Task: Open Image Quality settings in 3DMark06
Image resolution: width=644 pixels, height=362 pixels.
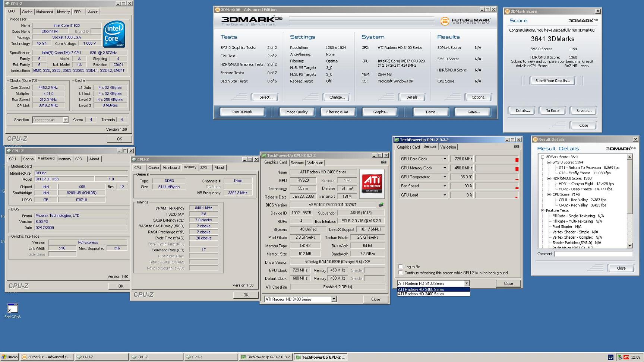Action: [x=297, y=112]
